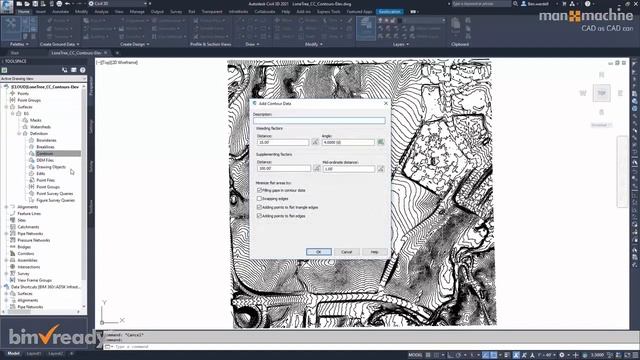Pick weeding angle from drawing icon

point(381,142)
